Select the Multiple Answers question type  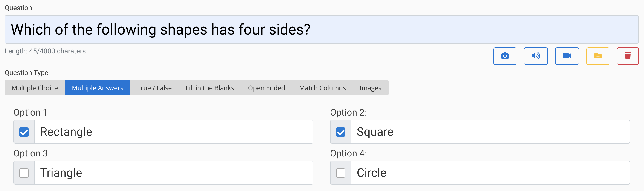click(97, 88)
